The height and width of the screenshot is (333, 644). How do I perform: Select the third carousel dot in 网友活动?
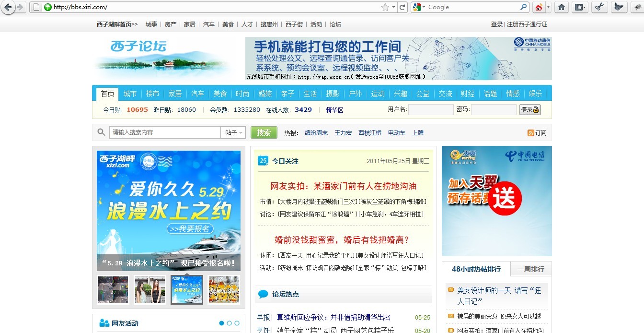(x=237, y=323)
